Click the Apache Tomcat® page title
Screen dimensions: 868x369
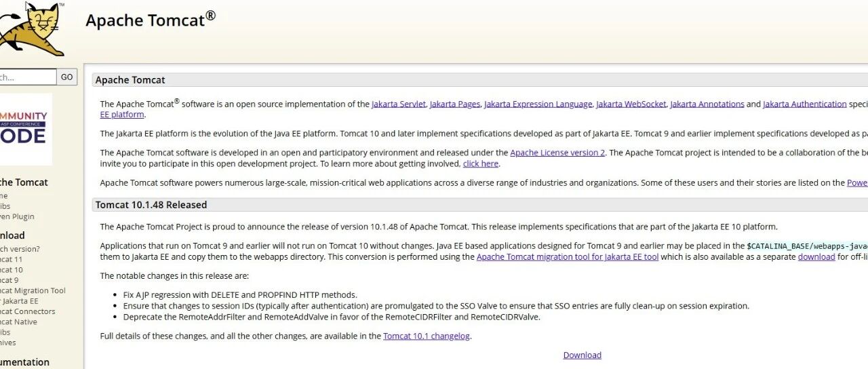(151, 19)
